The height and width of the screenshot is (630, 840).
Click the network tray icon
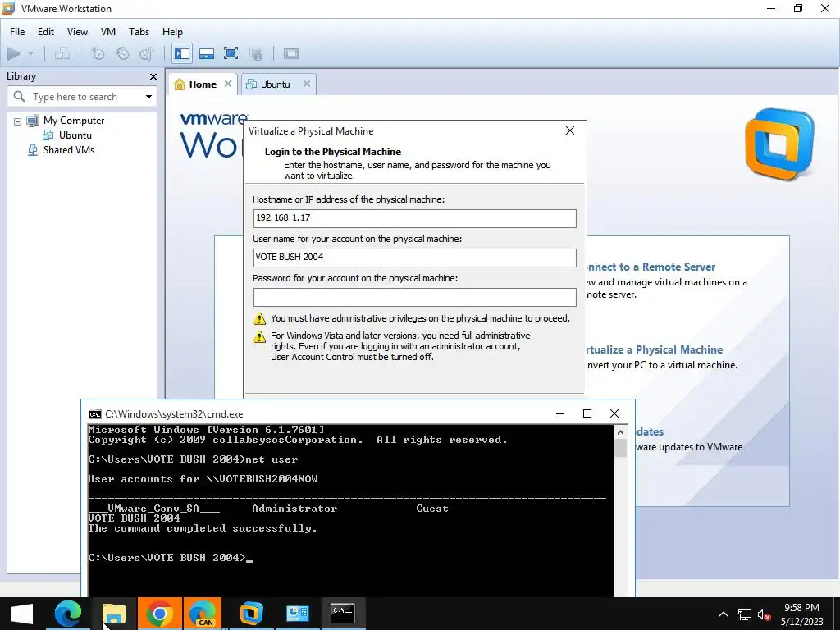745,614
